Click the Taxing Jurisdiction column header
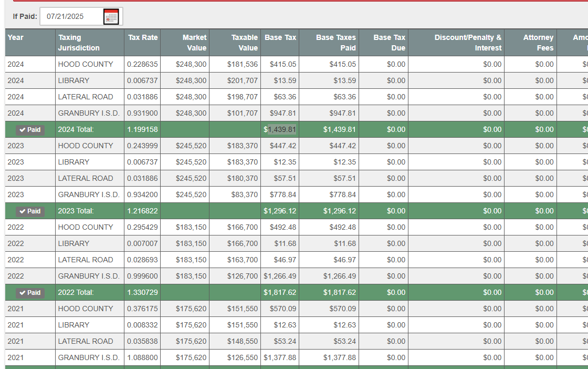 coord(79,43)
